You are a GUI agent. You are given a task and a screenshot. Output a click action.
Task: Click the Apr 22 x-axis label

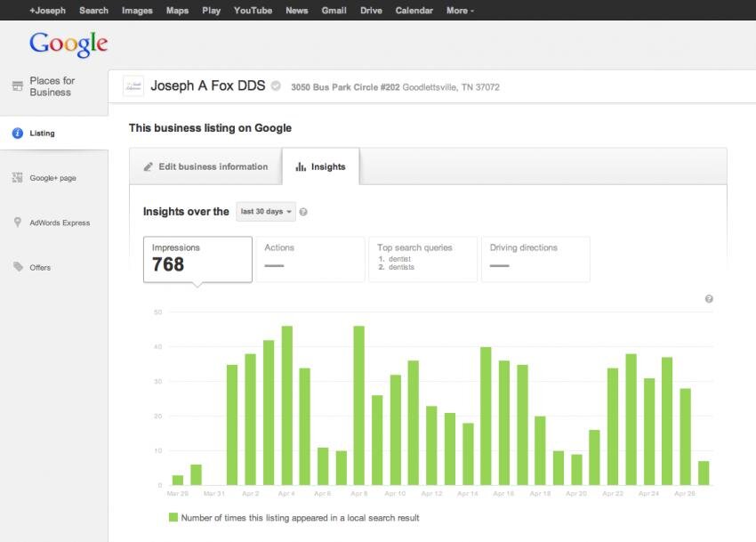click(x=613, y=493)
